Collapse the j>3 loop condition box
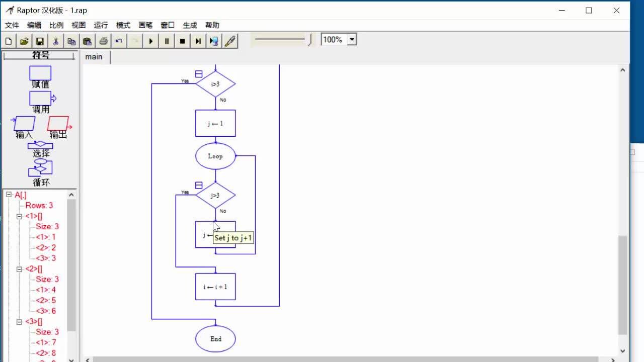The image size is (644, 362). [199, 186]
